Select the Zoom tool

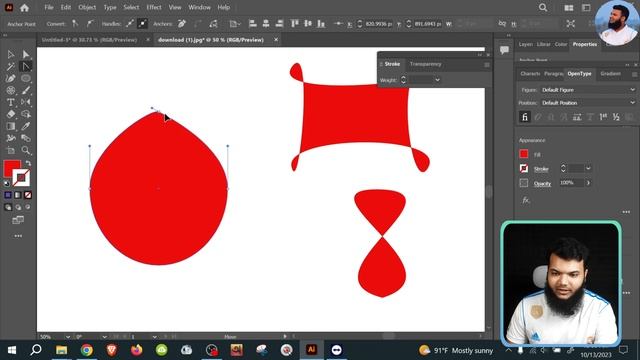point(26,150)
